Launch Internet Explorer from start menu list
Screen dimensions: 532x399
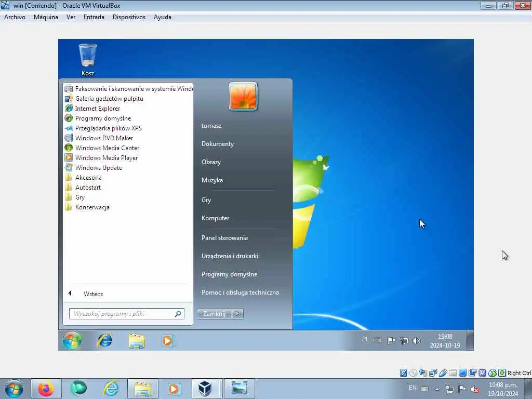click(92, 109)
